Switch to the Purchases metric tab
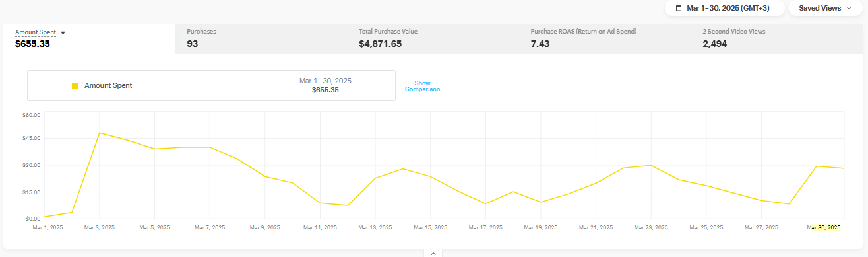The image size is (868, 257). coord(262,39)
